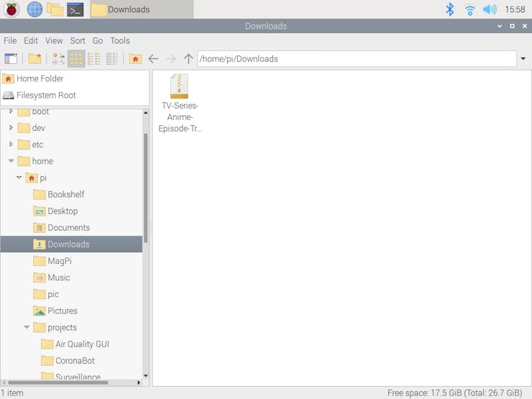The width and height of the screenshot is (532, 399).
Task: Open the Wi-Fi network tray icon
Action: point(469,10)
